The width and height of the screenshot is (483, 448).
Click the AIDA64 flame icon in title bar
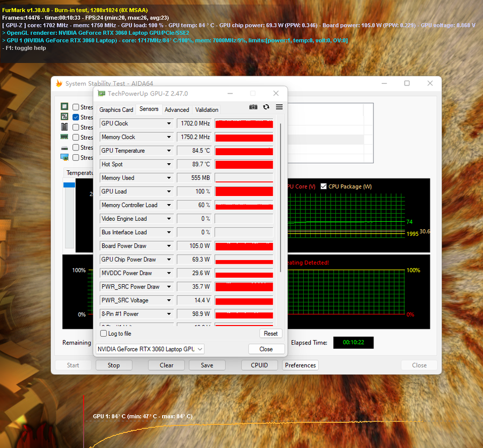tap(59, 83)
